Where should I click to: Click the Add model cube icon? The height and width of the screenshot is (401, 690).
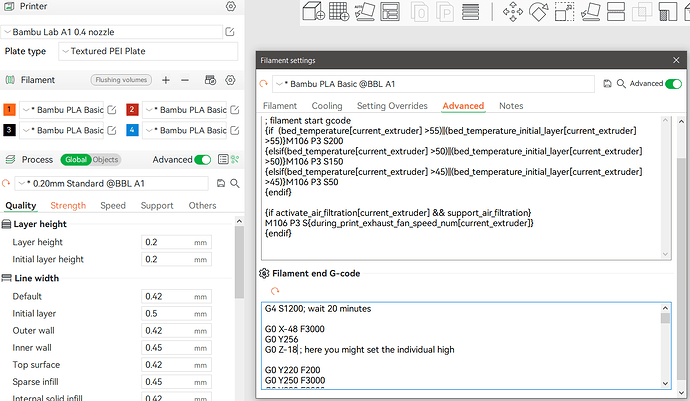pyautogui.click(x=313, y=11)
